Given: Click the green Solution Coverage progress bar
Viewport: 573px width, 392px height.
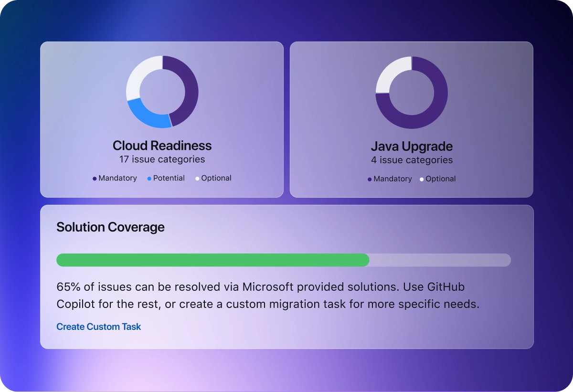Looking at the screenshot, I should [212, 260].
